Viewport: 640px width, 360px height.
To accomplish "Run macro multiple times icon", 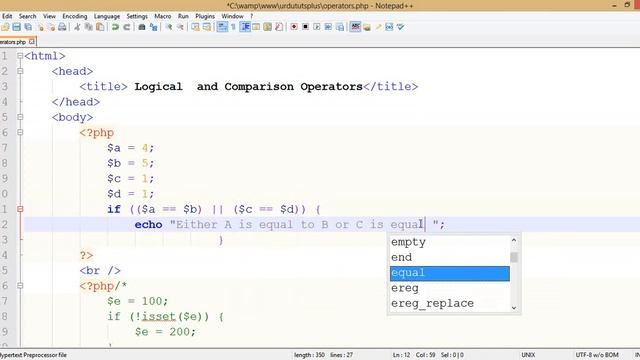I will pyautogui.click(x=328, y=27).
